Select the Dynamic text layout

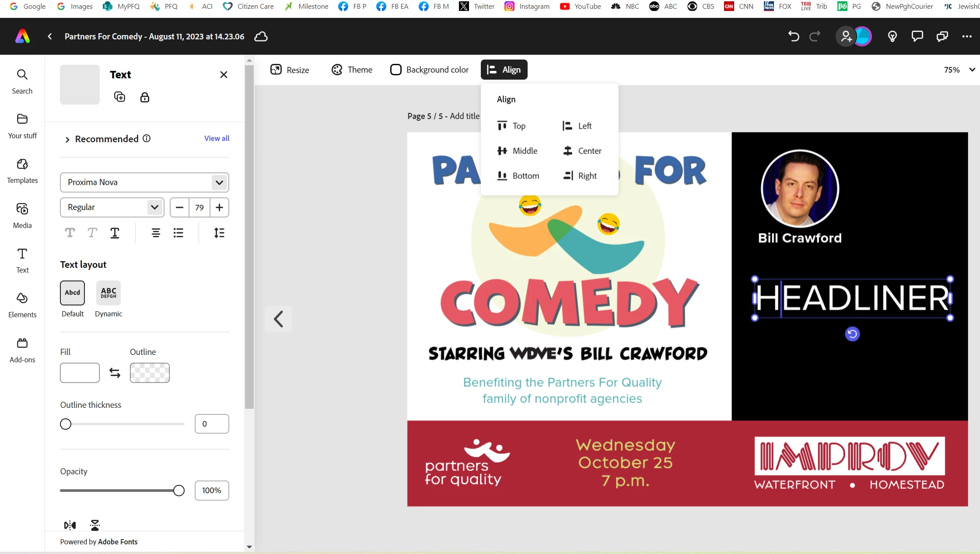pos(108,293)
